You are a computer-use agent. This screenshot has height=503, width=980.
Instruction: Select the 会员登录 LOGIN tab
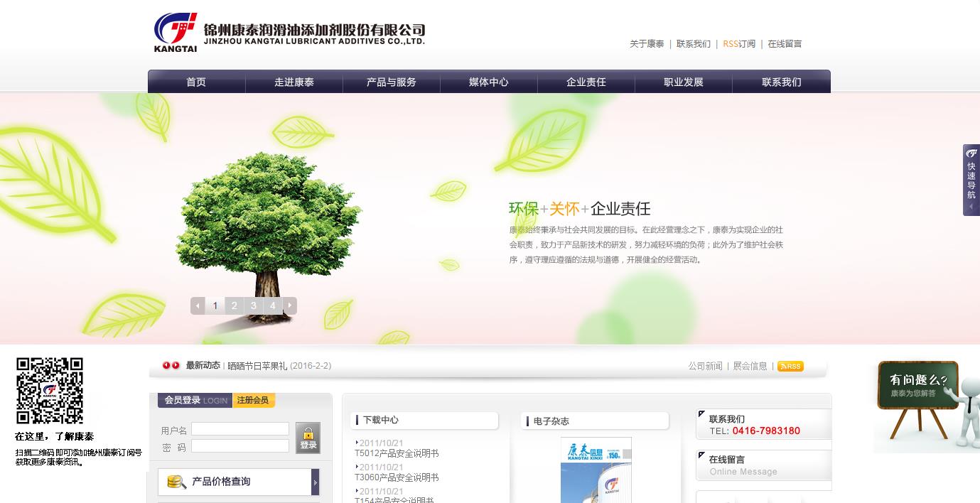tap(195, 400)
